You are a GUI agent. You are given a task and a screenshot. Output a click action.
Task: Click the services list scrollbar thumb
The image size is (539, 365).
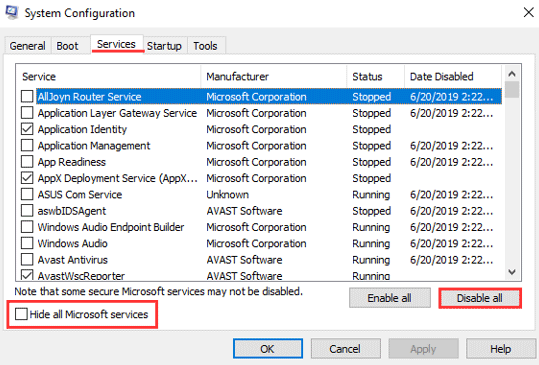click(512, 90)
